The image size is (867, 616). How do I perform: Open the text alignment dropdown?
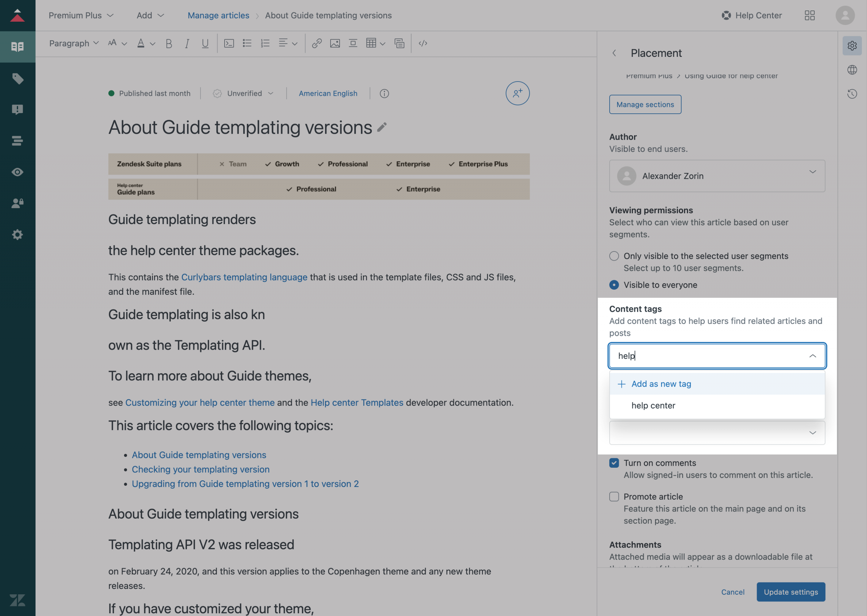point(288,43)
